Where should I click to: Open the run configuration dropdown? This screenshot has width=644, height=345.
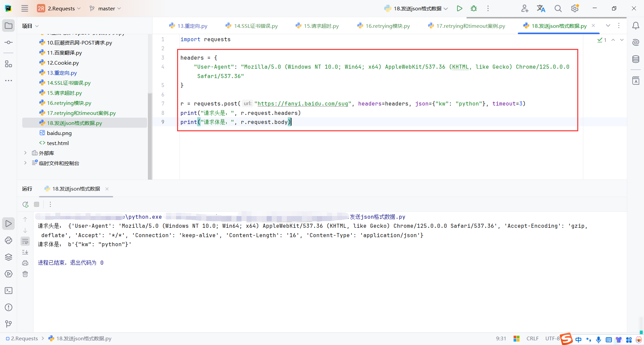tap(416, 8)
